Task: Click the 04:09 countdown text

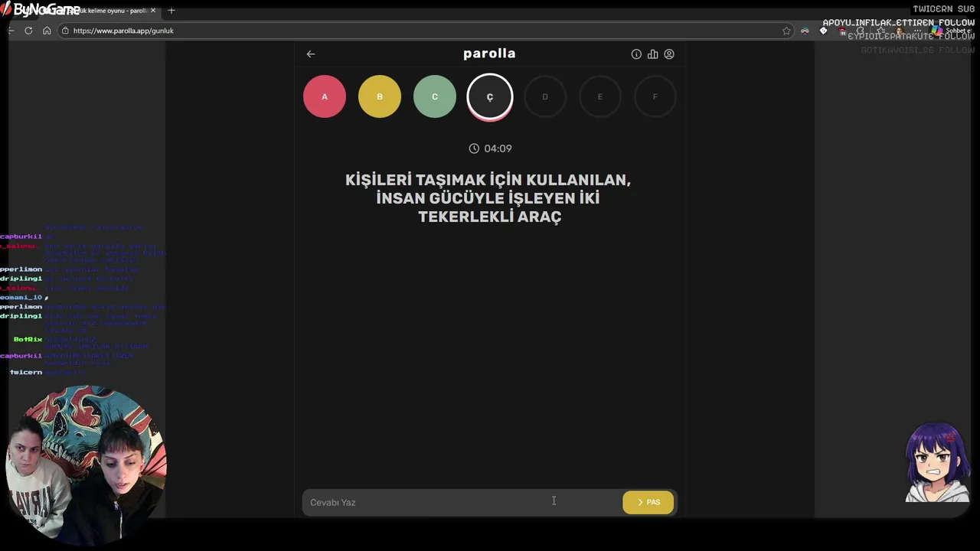Action: click(x=498, y=148)
